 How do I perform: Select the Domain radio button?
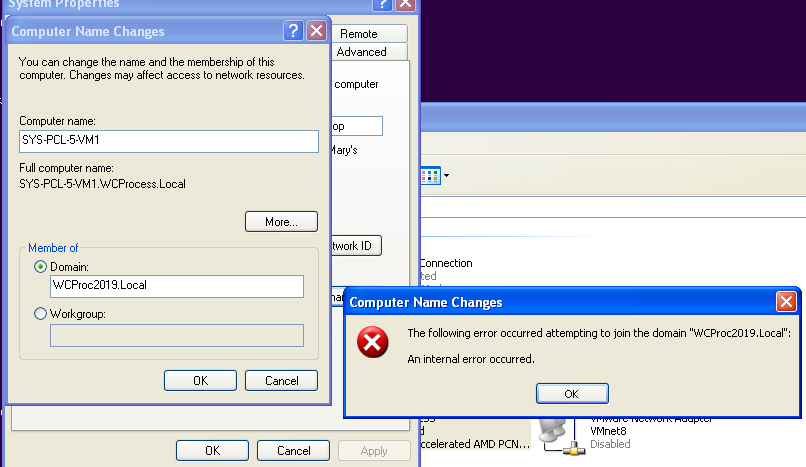pyautogui.click(x=40, y=267)
